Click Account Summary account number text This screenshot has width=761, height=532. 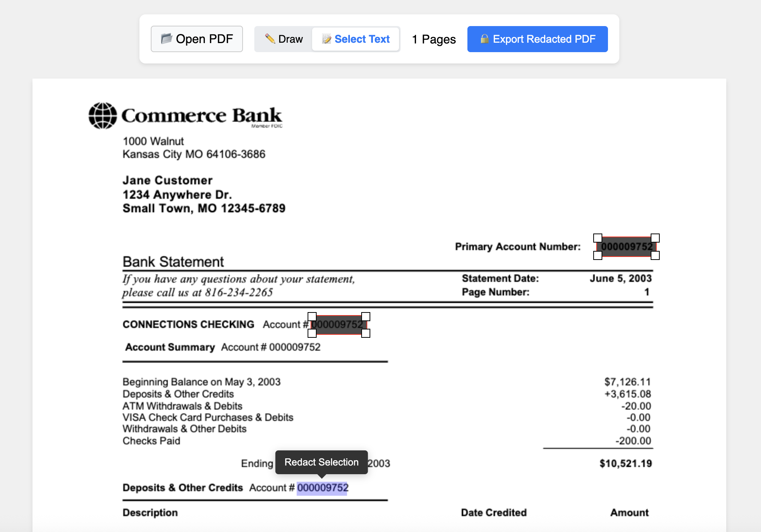[294, 347]
